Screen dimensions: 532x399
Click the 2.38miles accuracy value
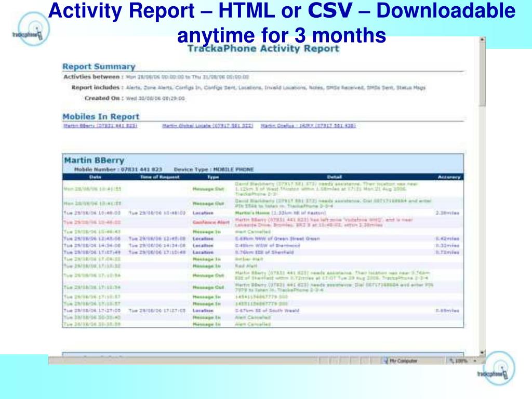(447, 213)
